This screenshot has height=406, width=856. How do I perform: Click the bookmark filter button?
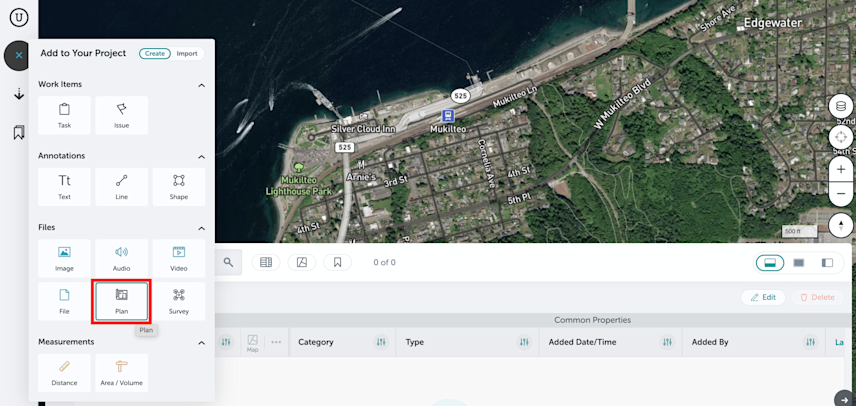tap(337, 262)
